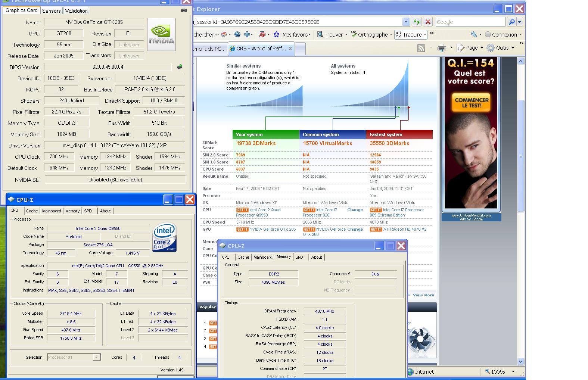Screen dimensions: 588x380
Task: Click the GPU-Z screenshot camera icon
Action: click(184, 10)
